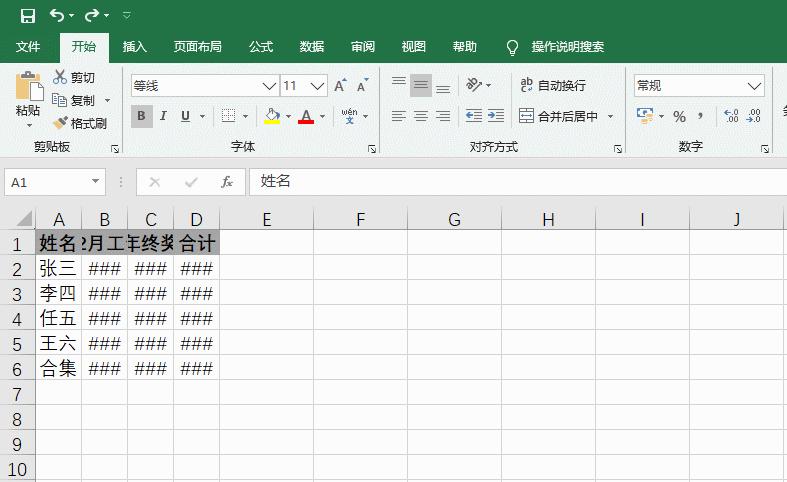Click the Select All corner triangle

click(24, 219)
